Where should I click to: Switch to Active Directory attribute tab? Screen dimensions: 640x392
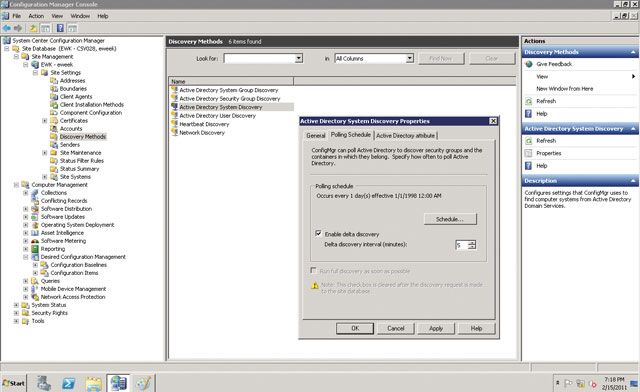[x=405, y=136]
